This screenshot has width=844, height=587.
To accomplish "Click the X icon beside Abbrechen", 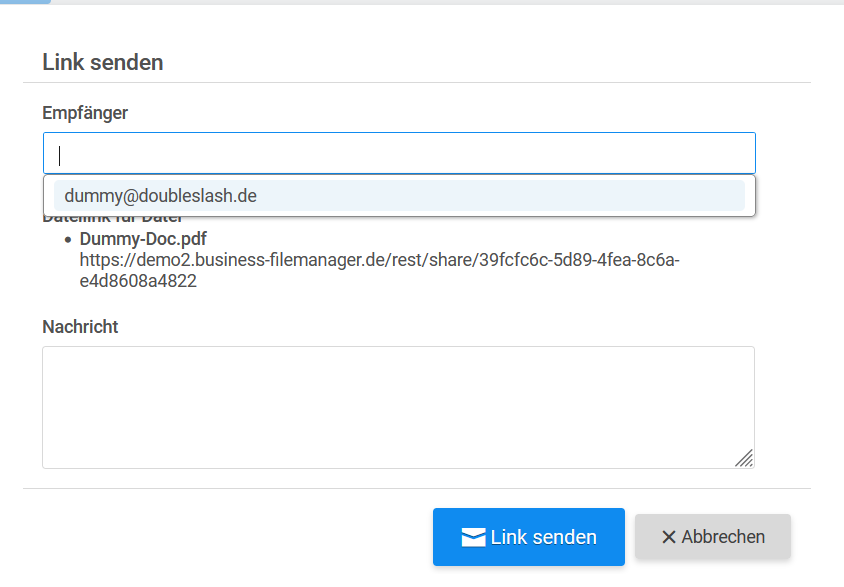I will click(669, 538).
